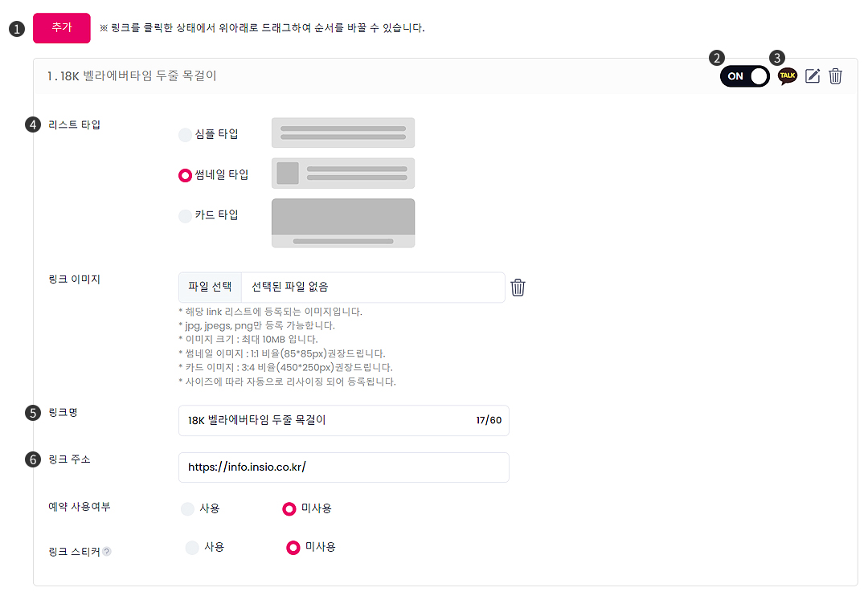
Task: Choose 미사용 for 예약 사용여부
Action: coord(289,508)
